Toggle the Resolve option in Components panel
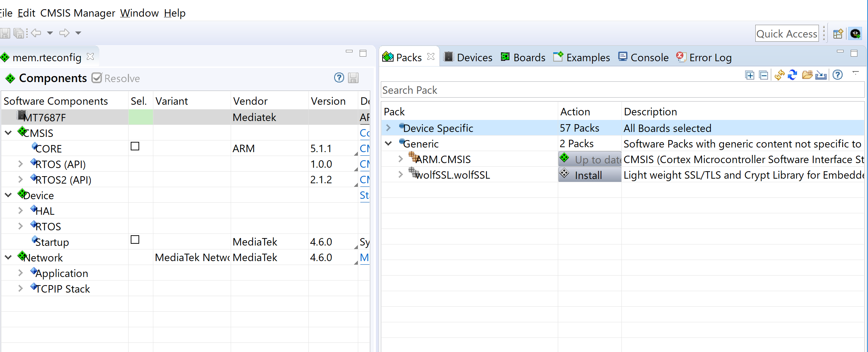868x352 pixels. click(96, 77)
